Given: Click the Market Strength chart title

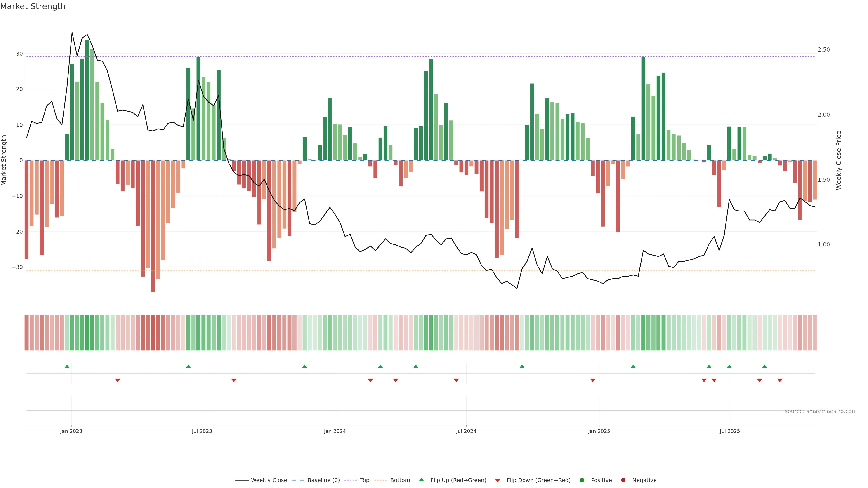Looking at the screenshot, I should (x=33, y=6).
